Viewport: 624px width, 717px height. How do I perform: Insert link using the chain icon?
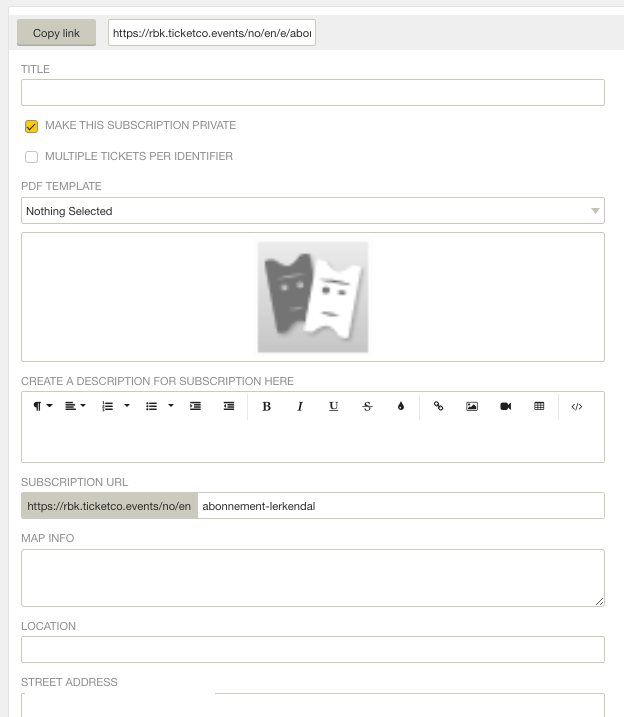click(438, 406)
